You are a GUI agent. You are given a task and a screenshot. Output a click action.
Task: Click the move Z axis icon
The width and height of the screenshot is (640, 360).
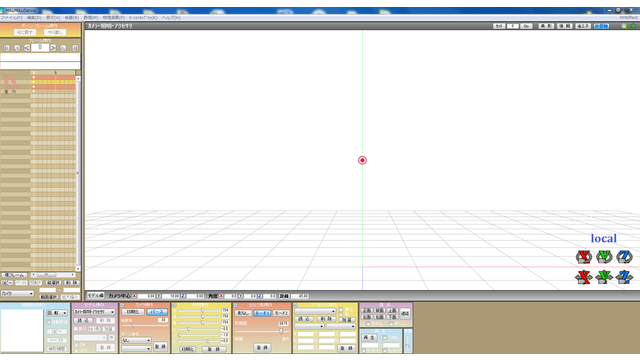(624, 277)
